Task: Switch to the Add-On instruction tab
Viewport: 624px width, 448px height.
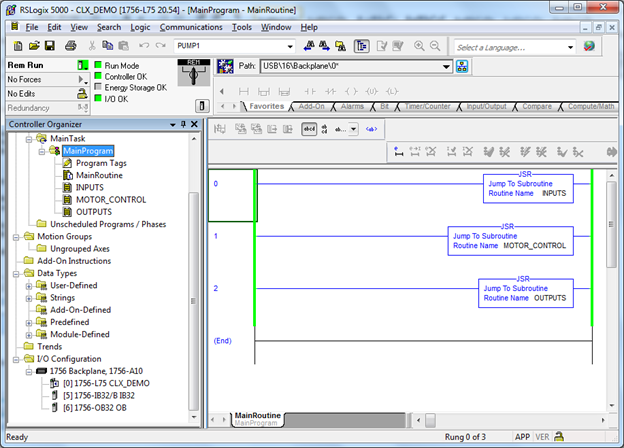Action: tap(312, 107)
